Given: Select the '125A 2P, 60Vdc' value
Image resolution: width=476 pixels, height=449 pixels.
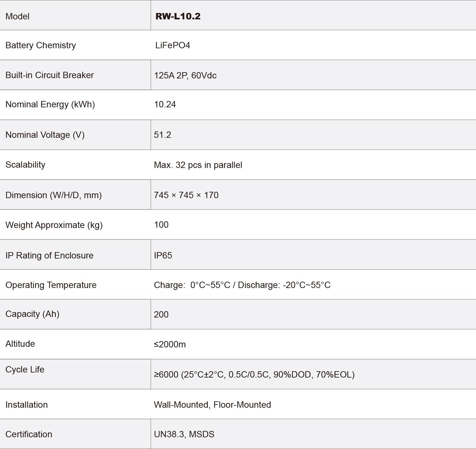Looking at the screenshot, I should click(185, 76).
